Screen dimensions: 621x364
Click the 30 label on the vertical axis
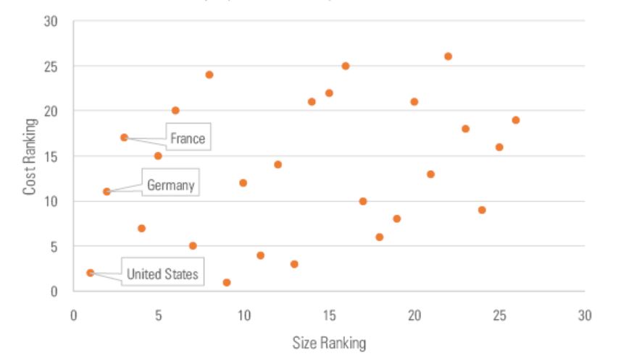[50, 21]
